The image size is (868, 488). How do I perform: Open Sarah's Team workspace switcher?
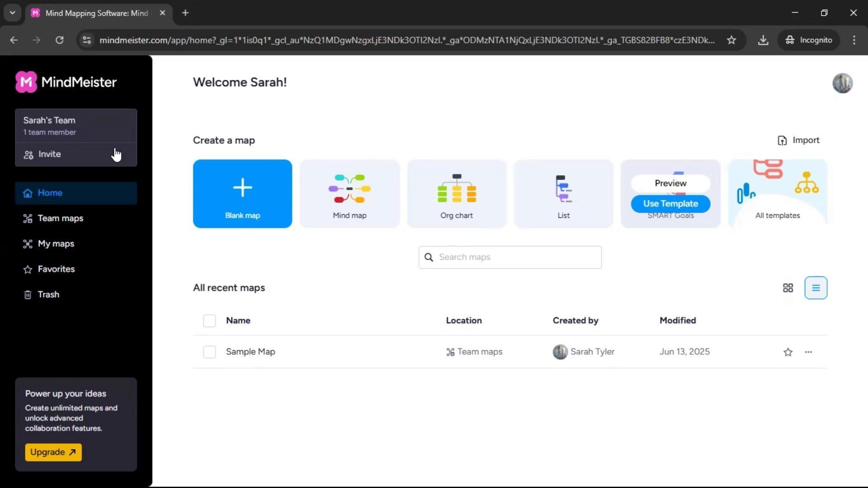click(x=75, y=126)
